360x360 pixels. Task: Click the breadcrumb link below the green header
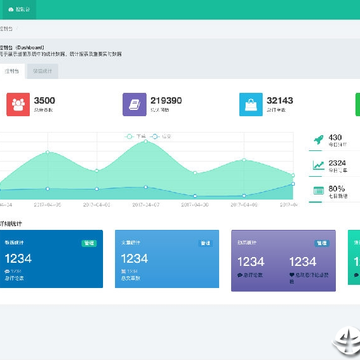click(x=6, y=29)
